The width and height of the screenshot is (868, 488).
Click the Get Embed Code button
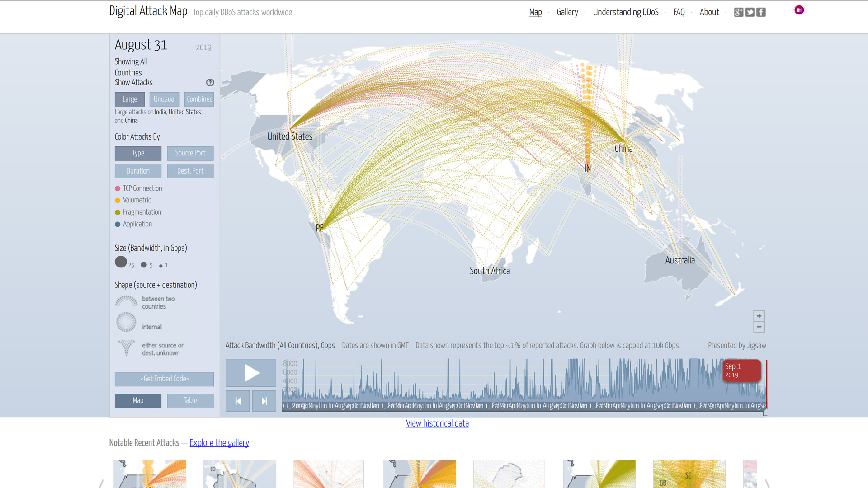[x=165, y=379]
